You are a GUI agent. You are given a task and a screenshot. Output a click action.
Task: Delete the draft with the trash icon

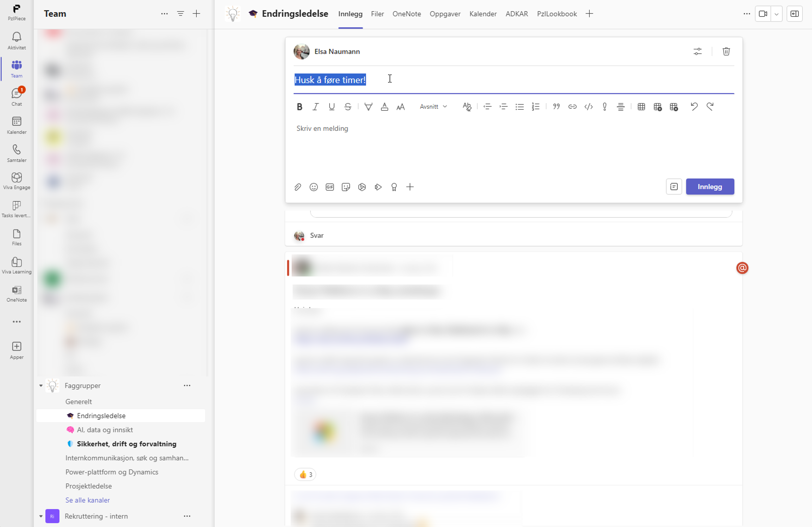(x=726, y=51)
